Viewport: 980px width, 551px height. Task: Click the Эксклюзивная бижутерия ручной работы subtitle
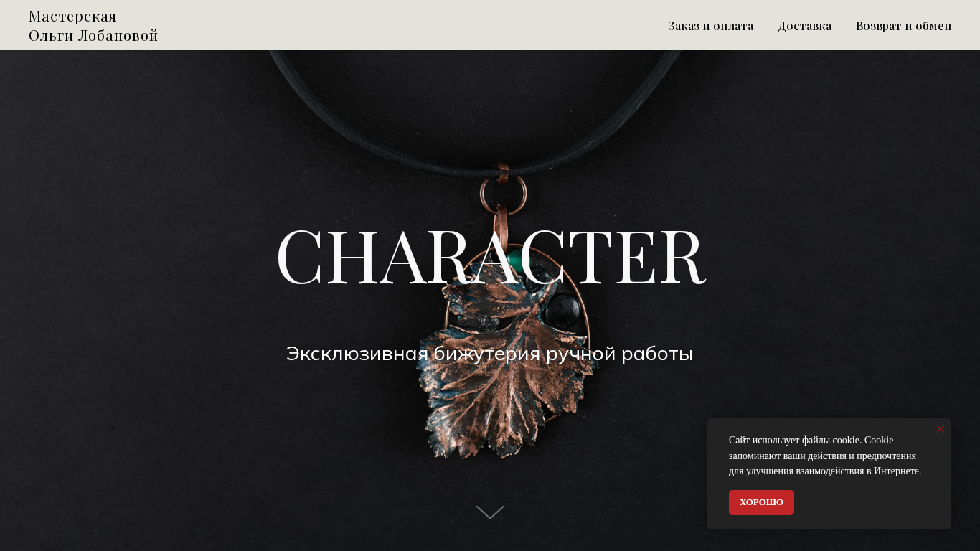(x=489, y=354)
